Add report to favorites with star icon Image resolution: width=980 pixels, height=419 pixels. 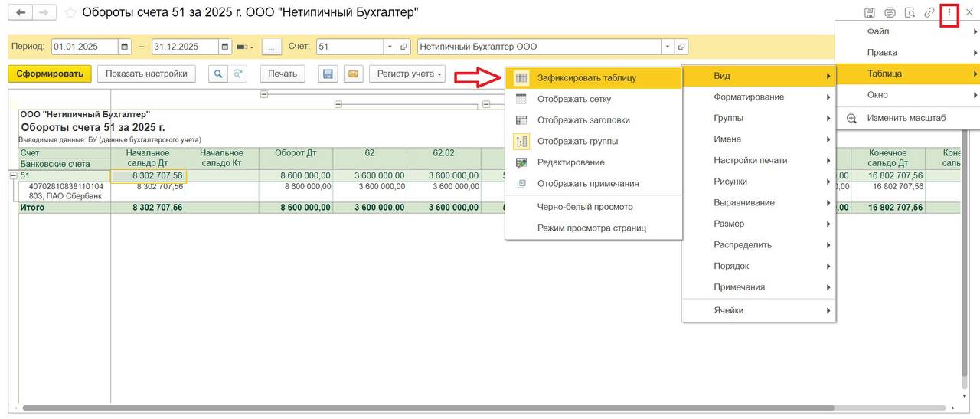point(70,13)
